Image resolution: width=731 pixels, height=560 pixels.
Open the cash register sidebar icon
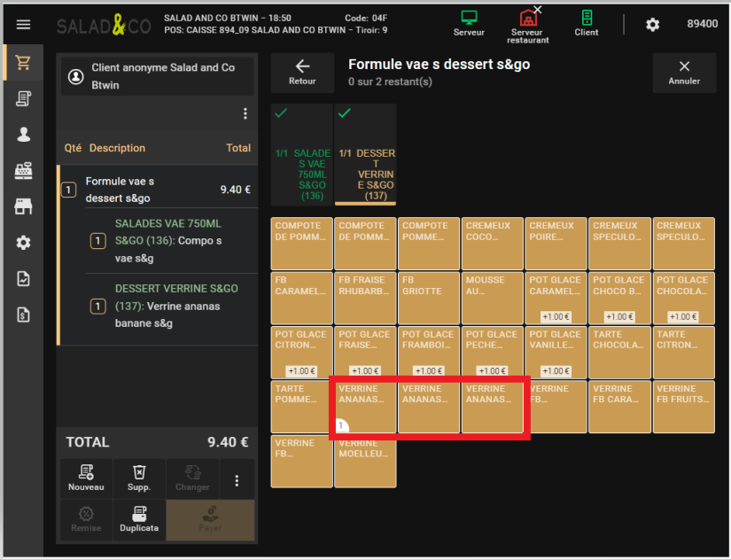[23, 171]
